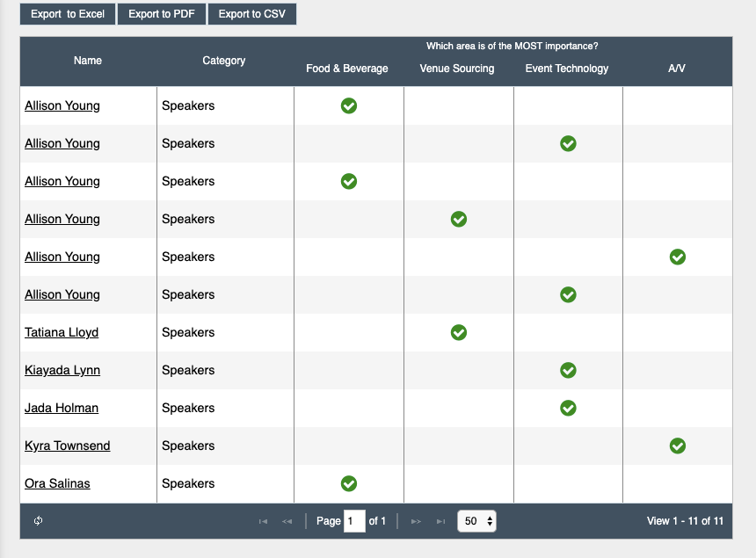This screenshot has height=558, width=756.
Task: Click the 'View 1 - 11 of 11' status text
Action: pyautogui.click(x=685, y=521)
